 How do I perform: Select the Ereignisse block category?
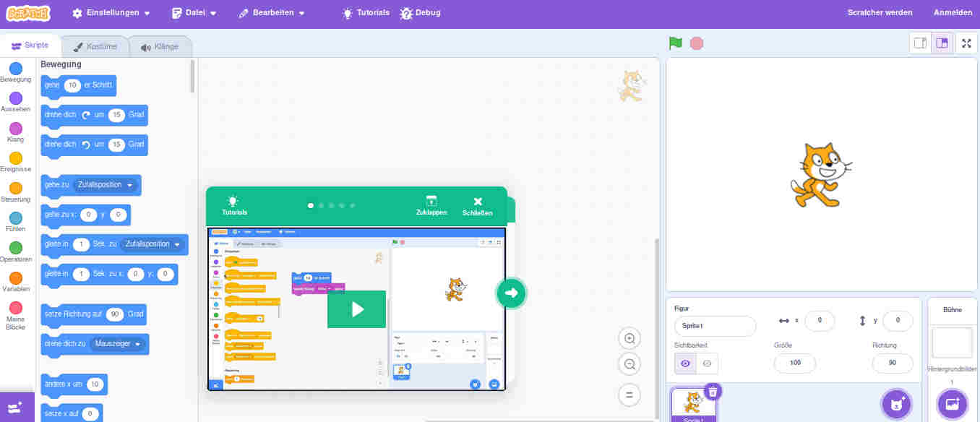click(x=15, y=163)
